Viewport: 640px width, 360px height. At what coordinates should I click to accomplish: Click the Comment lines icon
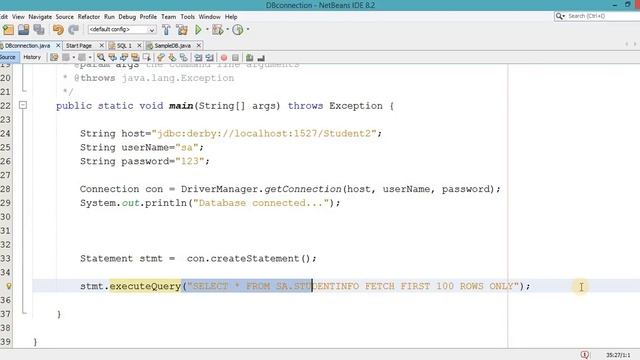click(x=249, y=58)
